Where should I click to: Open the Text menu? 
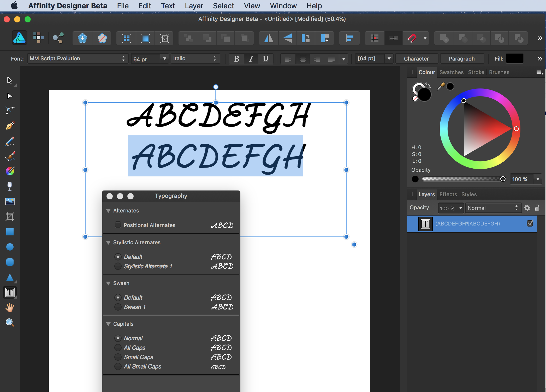point(168,6)
